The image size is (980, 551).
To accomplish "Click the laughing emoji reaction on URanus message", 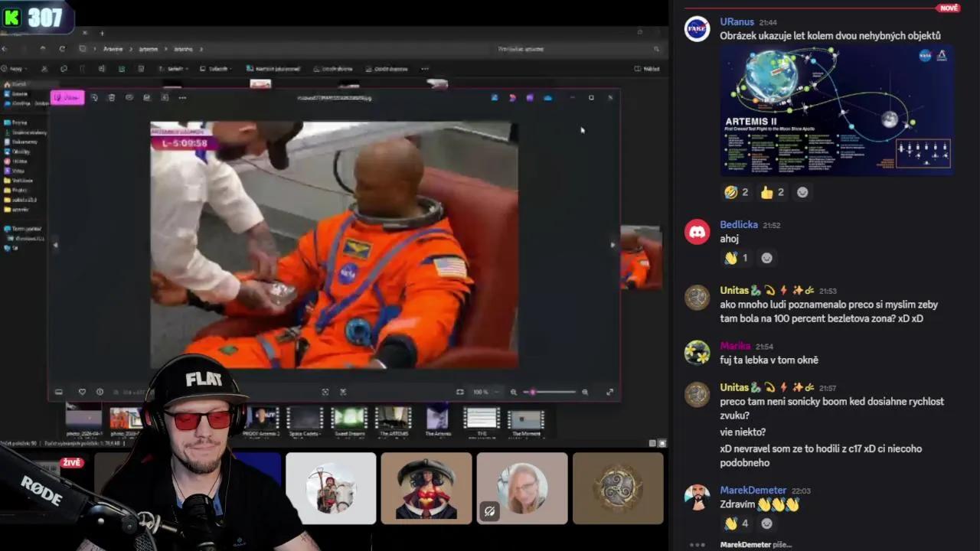I will 737,192.
